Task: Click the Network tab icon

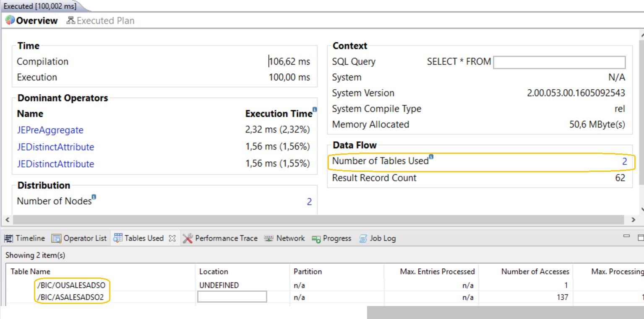Action: point(269,238)
